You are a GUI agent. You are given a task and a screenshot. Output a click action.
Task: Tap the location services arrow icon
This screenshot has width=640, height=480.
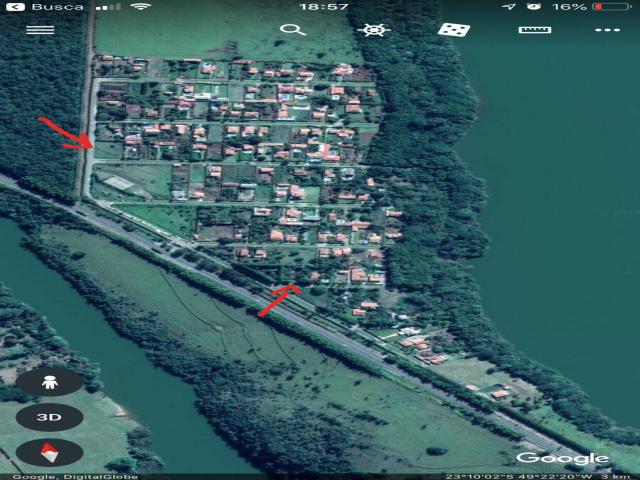click(508, 7)
